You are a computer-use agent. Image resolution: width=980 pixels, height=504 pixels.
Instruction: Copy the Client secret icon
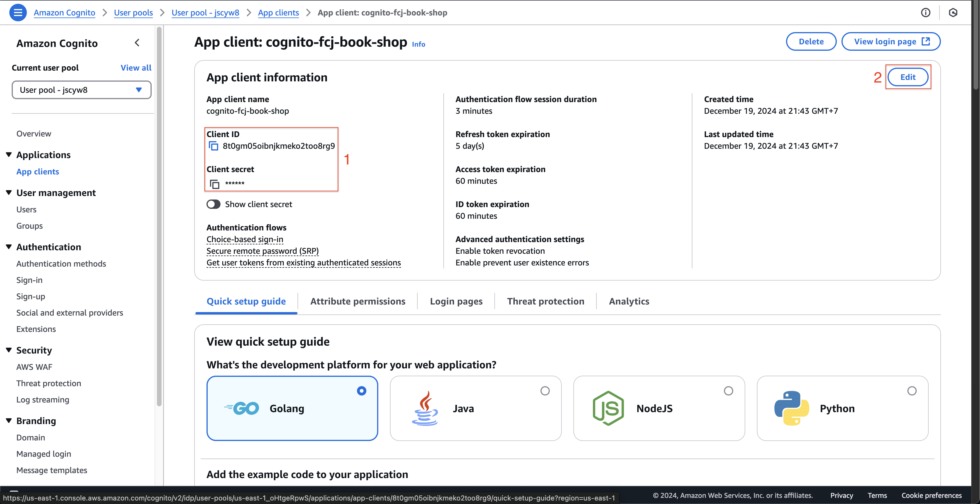215,184
